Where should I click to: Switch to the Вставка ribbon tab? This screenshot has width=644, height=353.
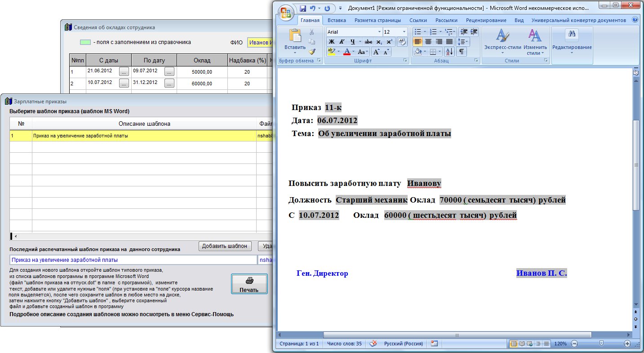click(337, 20)
